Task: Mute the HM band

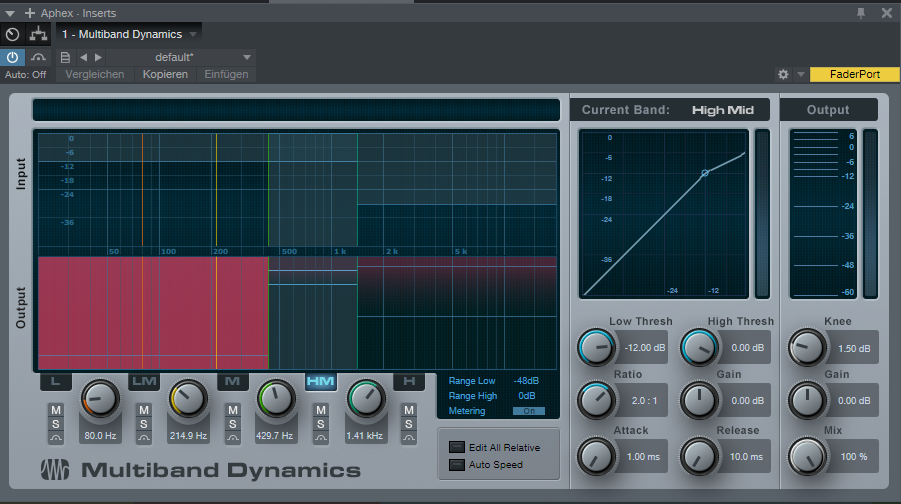Action: coord(321,410)
